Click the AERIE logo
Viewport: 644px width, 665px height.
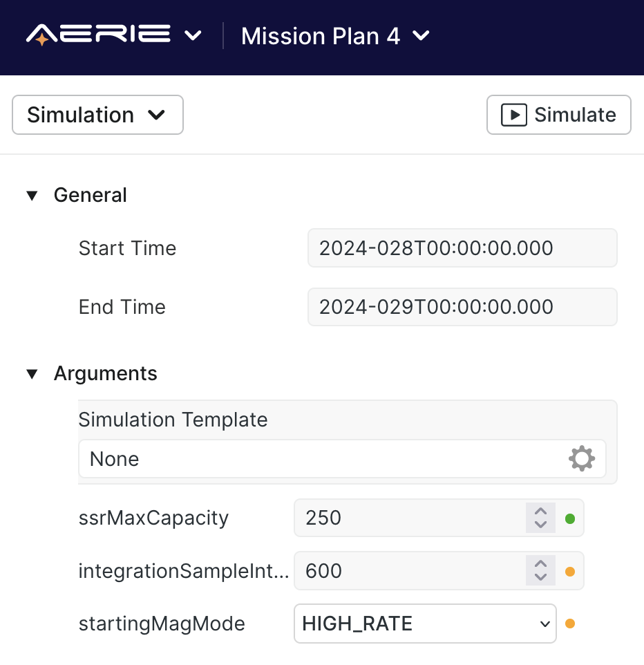tap(97, 34)
